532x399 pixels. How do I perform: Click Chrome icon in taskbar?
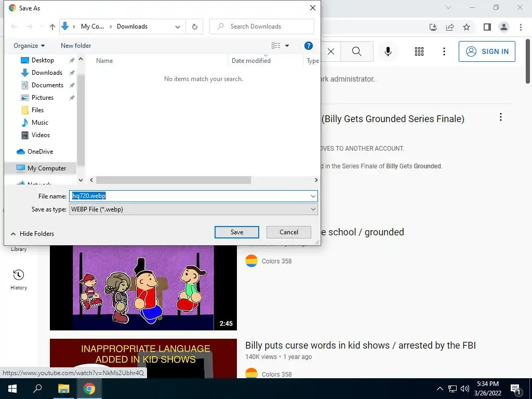click(89, 389)
